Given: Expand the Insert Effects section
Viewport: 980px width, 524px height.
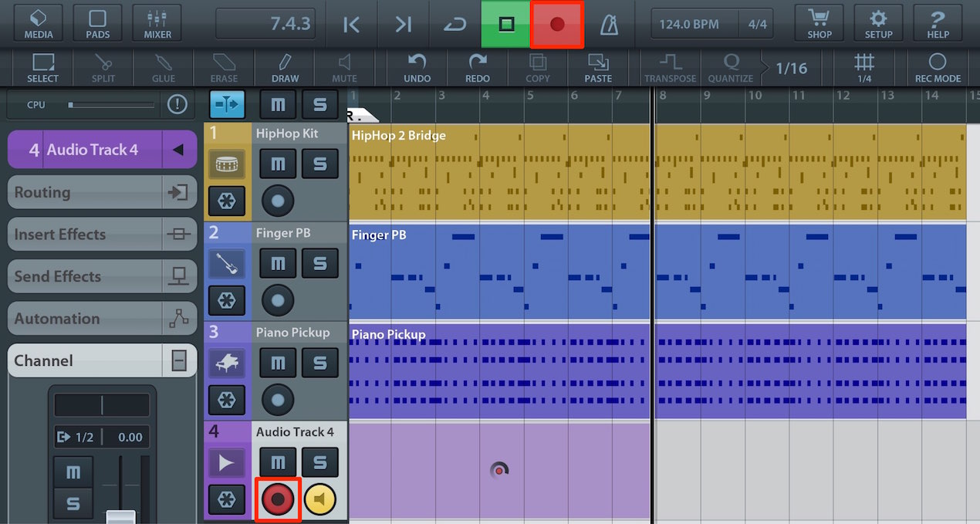Looking at the screenshot, I should tap(102, 234).
